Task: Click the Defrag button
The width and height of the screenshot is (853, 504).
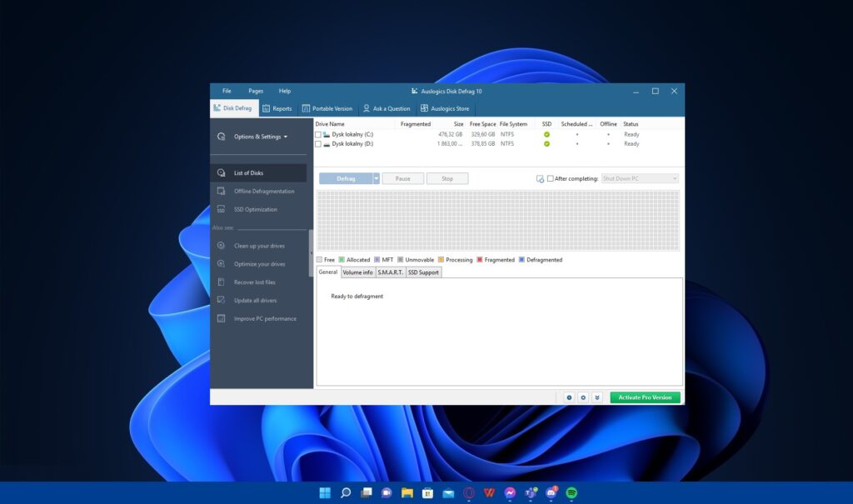Action: coord(346,178)
